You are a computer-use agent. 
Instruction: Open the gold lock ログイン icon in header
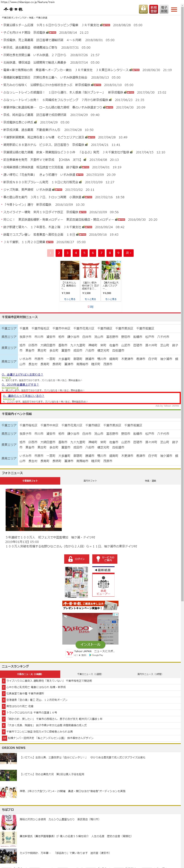pos(143,9)
